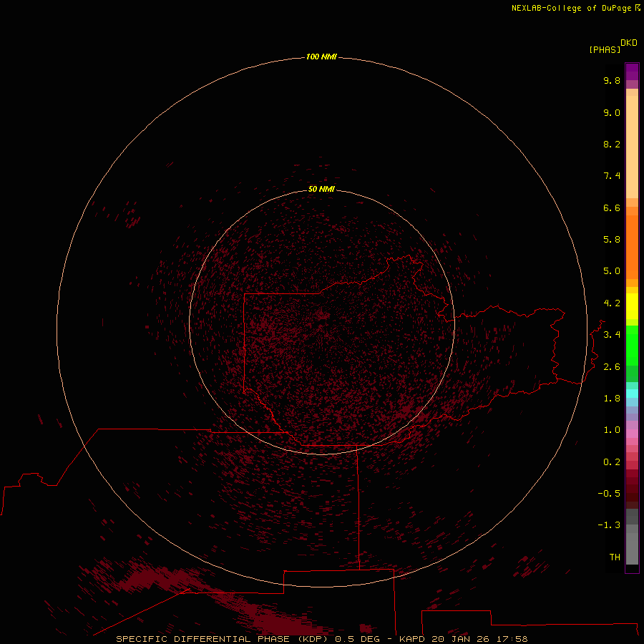
Task: Pick the cyan band on the color scale
Action: (632, 394)
